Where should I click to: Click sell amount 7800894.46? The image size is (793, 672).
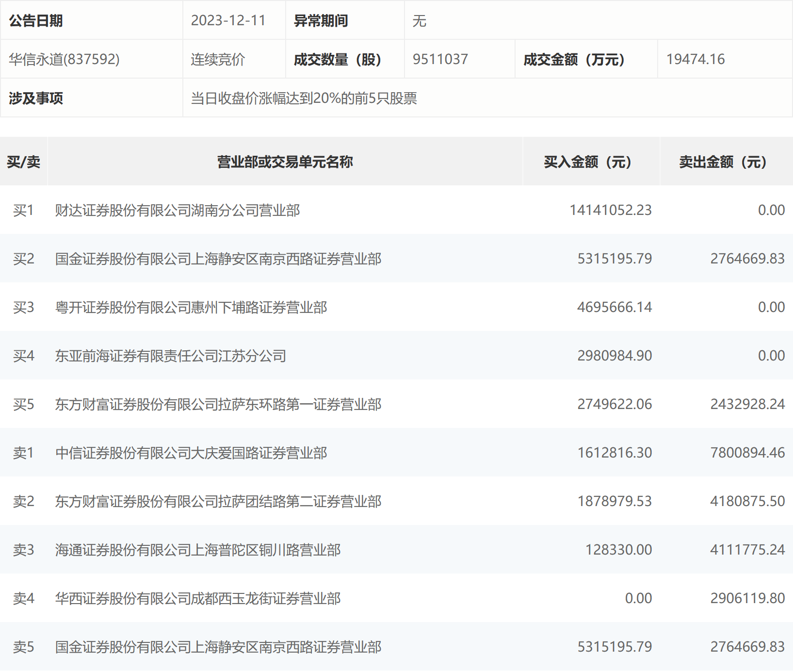coord(747,453)
